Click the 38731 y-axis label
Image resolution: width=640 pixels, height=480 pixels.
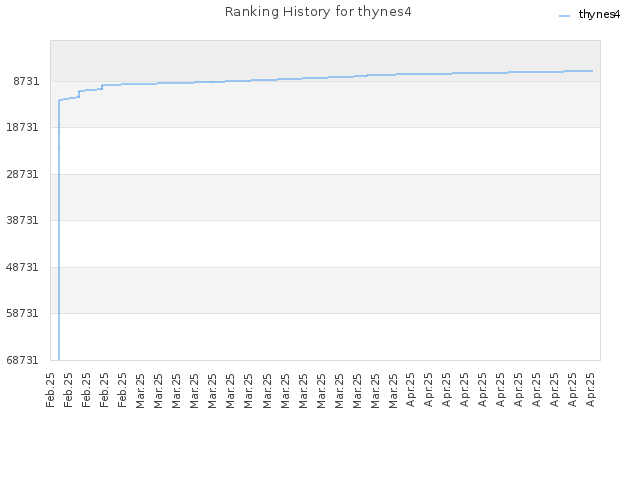click(x=22, y=220)
